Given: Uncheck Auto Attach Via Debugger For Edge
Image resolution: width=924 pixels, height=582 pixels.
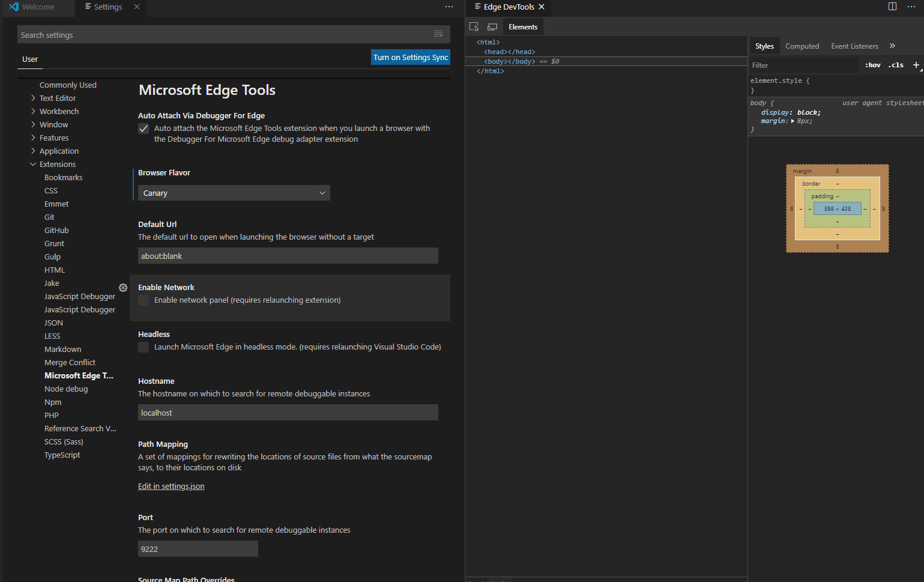Looking at the screenshot, I should (x=143, y=129).
